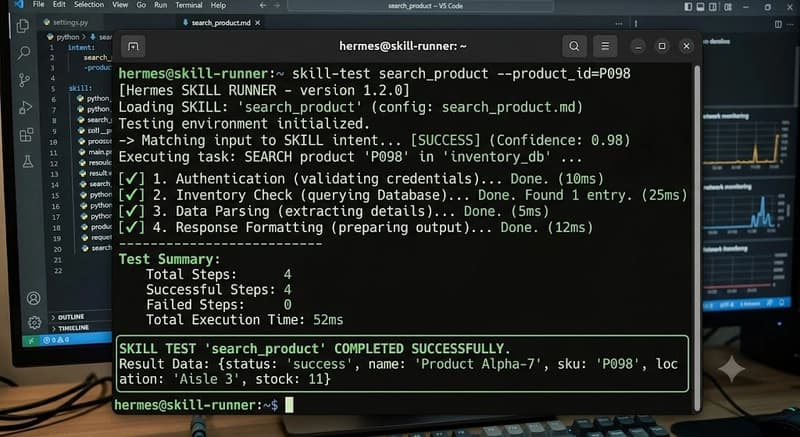Open the Run menu
This screenshot has height=437, width=800.
[160, 5]
